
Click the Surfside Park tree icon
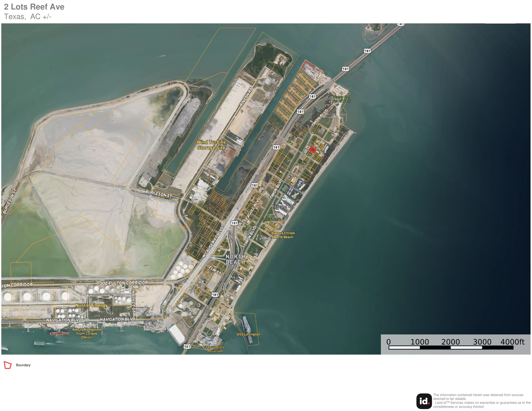[270, 215]
